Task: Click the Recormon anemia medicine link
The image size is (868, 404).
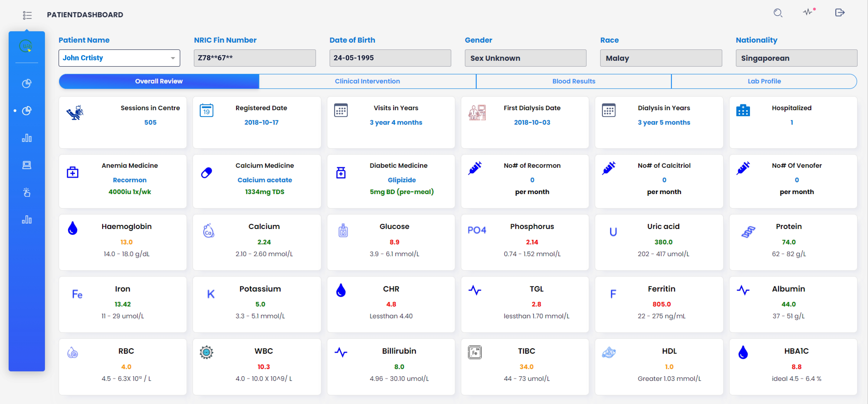Action: point(129,180)
